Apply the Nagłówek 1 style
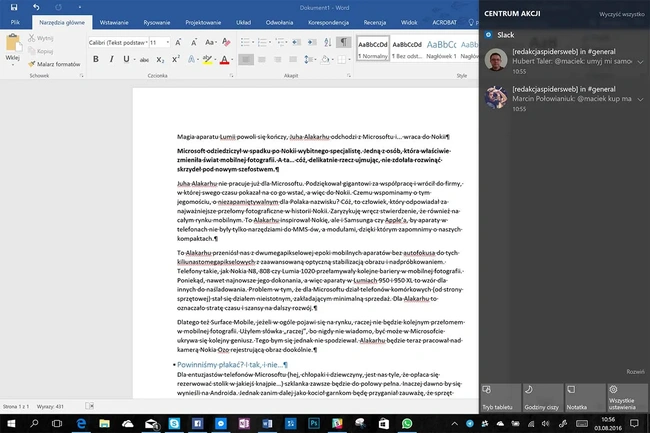650x433 pixels. click(441, 48)
